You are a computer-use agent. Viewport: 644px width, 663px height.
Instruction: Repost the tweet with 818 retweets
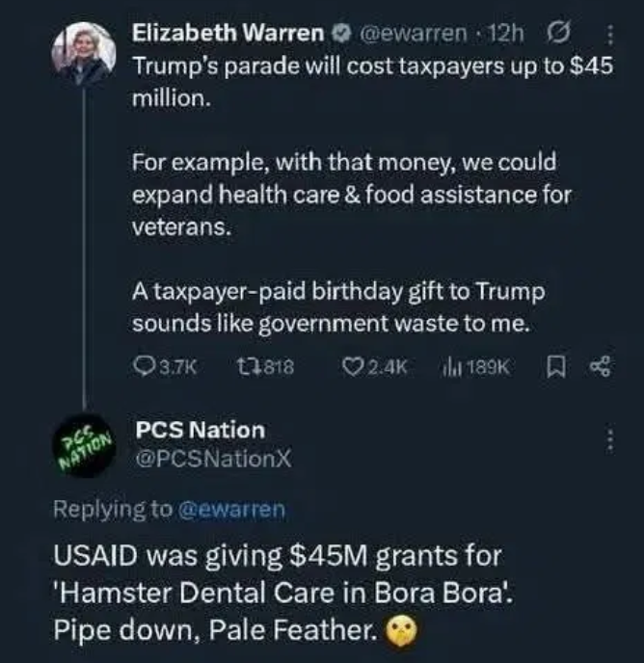click(x=247, y=366)
